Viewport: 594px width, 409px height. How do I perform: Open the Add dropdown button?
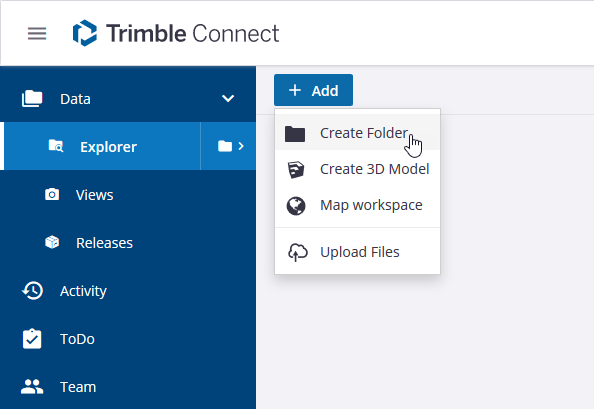tap(313, 90)
